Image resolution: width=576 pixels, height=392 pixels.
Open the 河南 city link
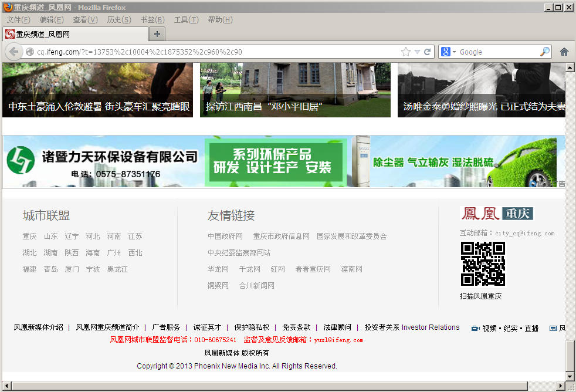(x=114, y=236)
